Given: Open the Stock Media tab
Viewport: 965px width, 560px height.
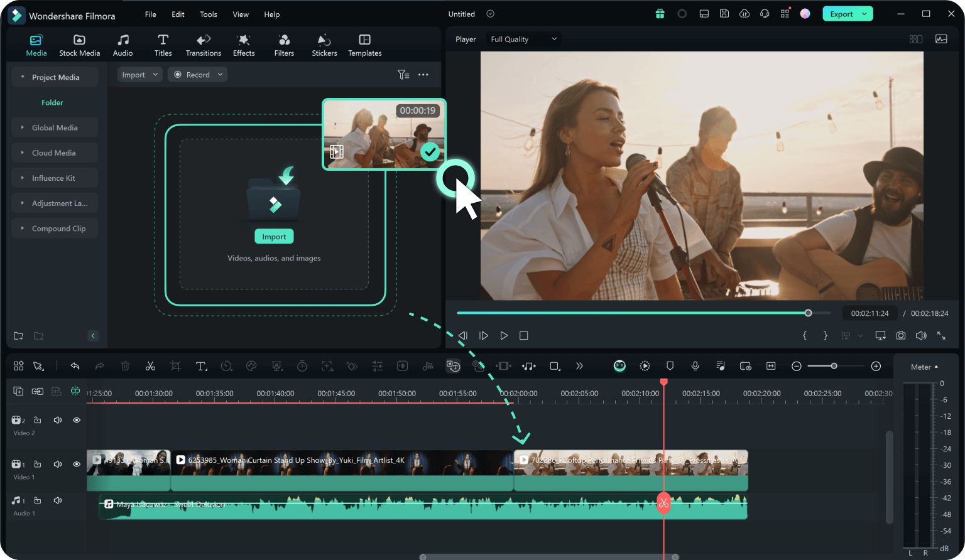Looking at the screenshot, I should click(79, 46).
